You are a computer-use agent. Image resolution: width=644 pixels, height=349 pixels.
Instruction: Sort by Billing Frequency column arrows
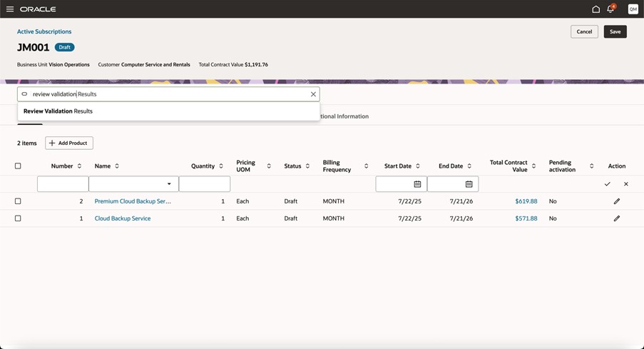(x=367, y=166)
